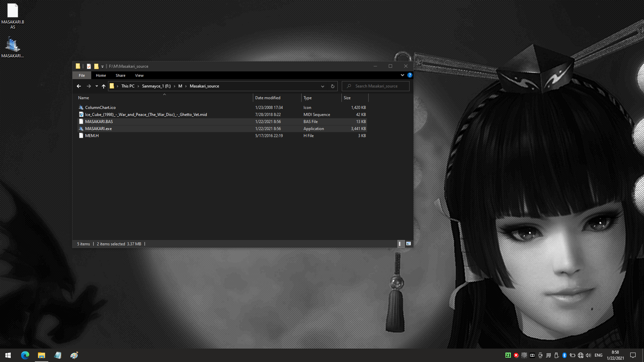Click the red X tray icon
Viewport: 644px width, 362px height.
516,355
